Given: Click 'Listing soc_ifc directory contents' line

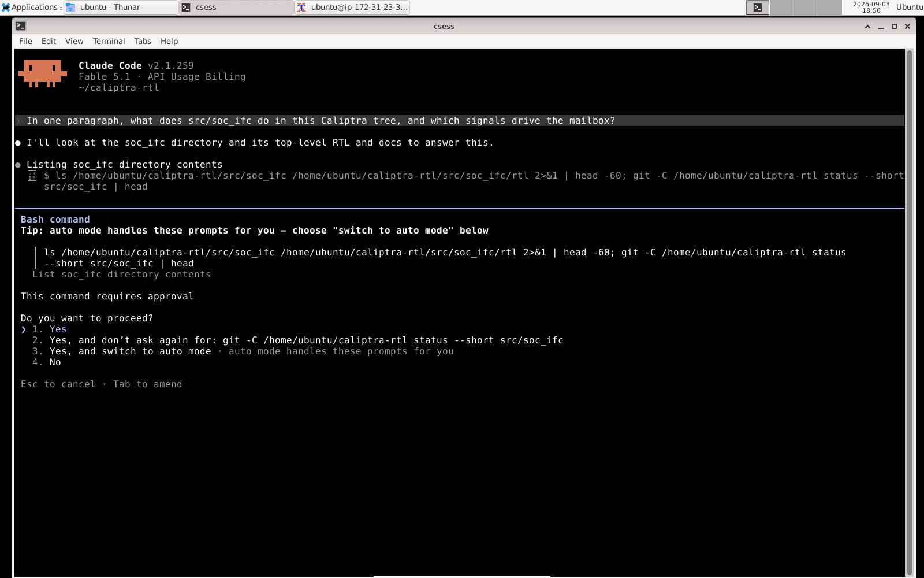Looking at the screenshot, I should coord(124,165).
